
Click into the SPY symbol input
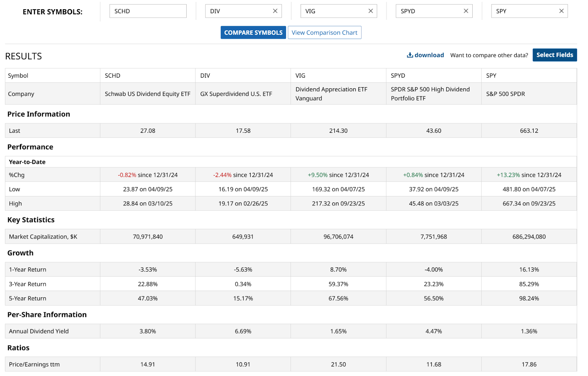[524, 11]
